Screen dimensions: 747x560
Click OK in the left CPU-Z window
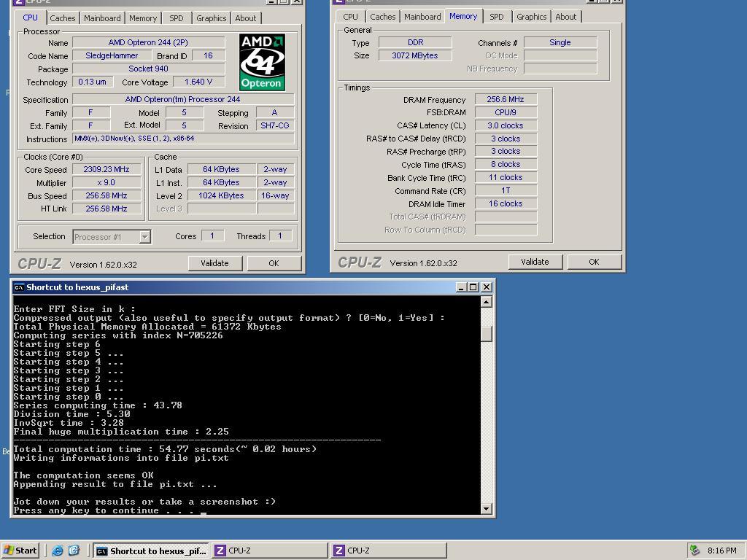274,263
